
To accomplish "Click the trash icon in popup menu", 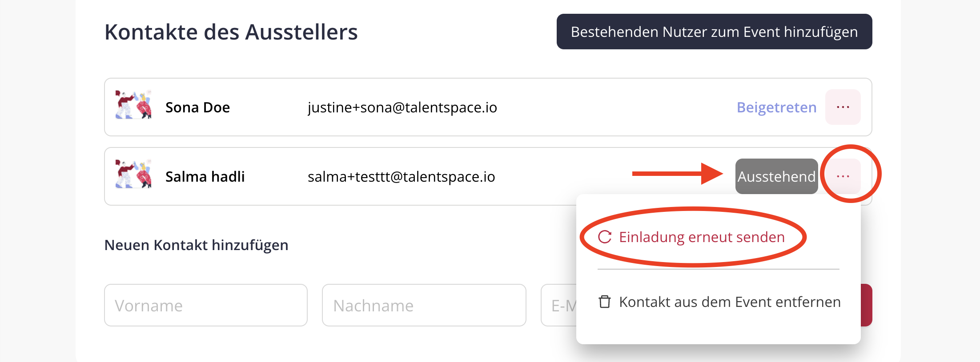I will coord(605,302).
